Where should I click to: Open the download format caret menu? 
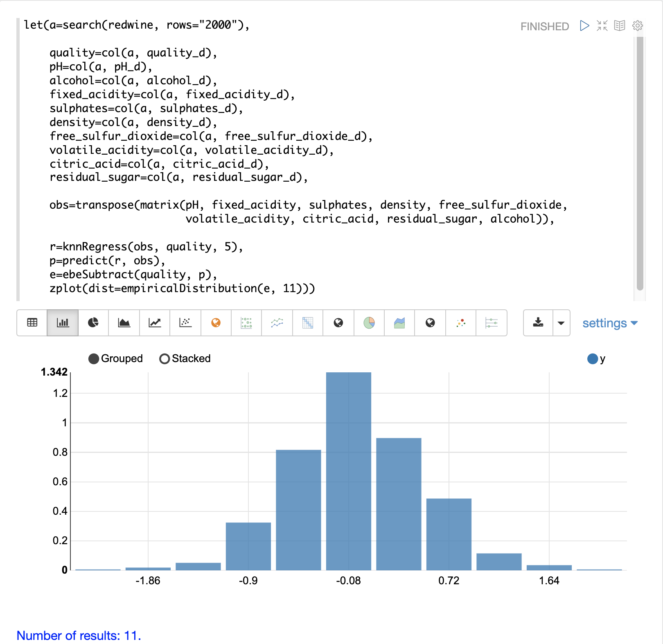click(561, 323)
